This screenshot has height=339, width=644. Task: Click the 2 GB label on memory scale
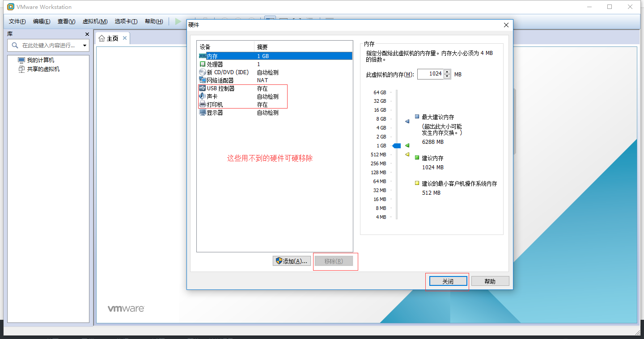[x=381, y=137]
